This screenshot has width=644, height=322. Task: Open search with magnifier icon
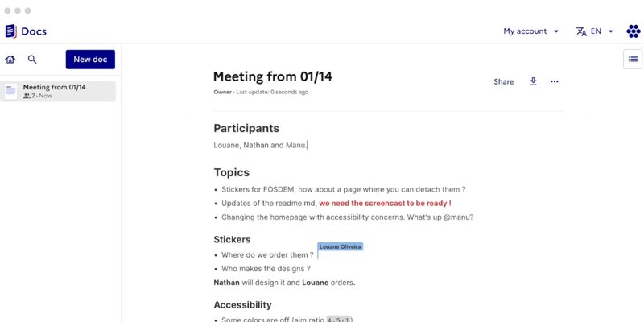point(32,60)
